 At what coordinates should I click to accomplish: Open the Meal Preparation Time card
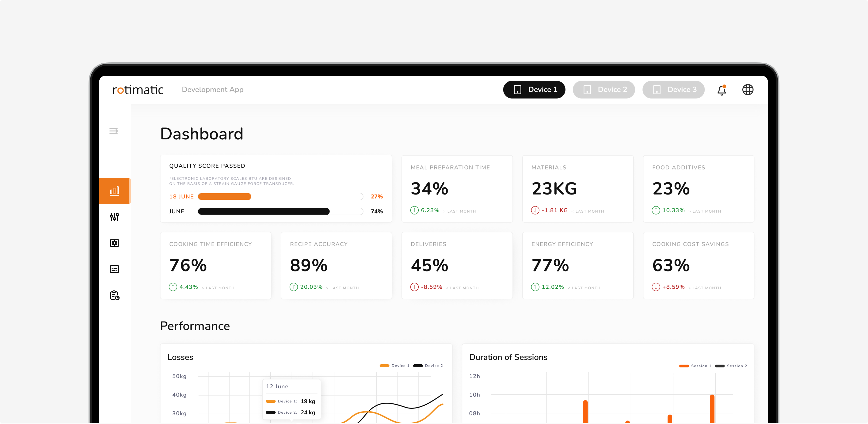click(x=457, y=189)
